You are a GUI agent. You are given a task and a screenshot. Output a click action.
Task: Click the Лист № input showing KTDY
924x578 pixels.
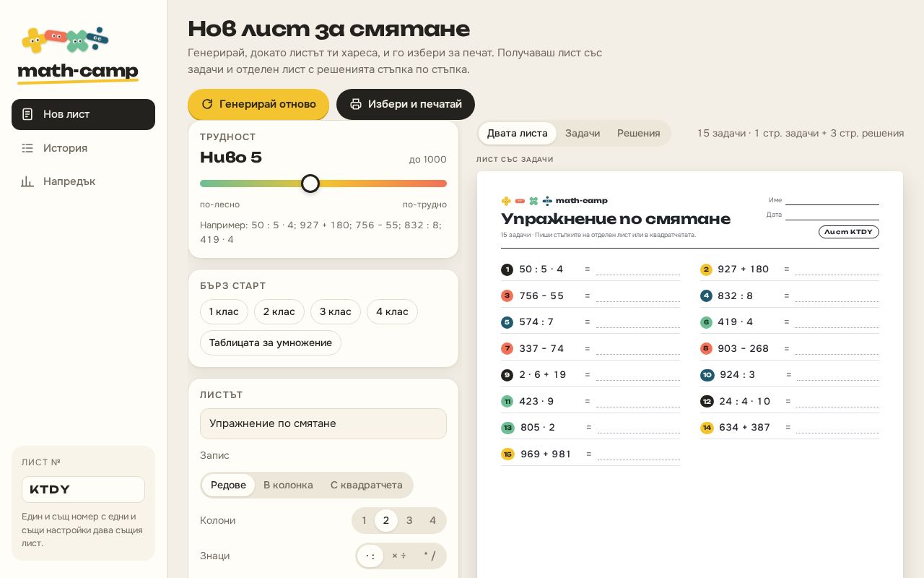coord(83,489)
